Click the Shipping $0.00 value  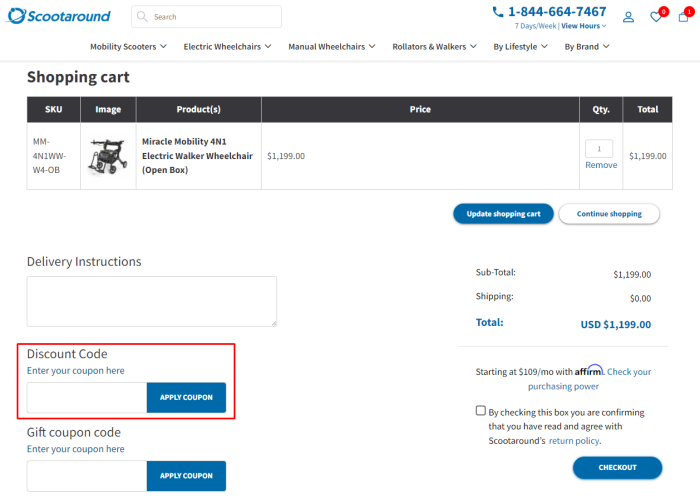click(x=640, y=298)
